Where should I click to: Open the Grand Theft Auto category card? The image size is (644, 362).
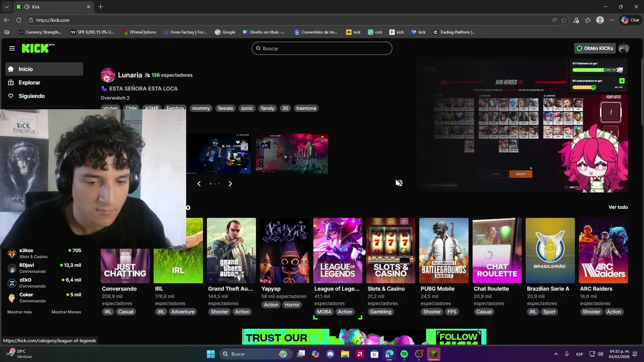[x=231, y=250]
